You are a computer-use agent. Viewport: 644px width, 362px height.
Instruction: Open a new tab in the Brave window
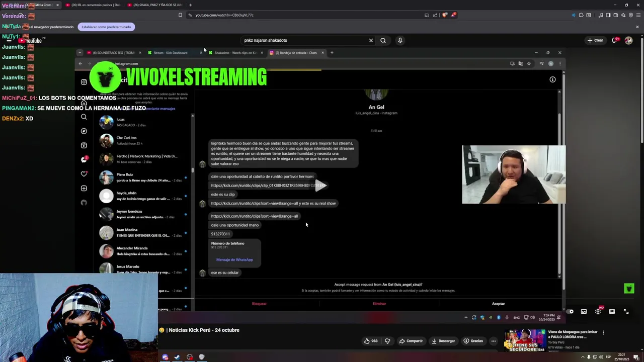point(191,5)
